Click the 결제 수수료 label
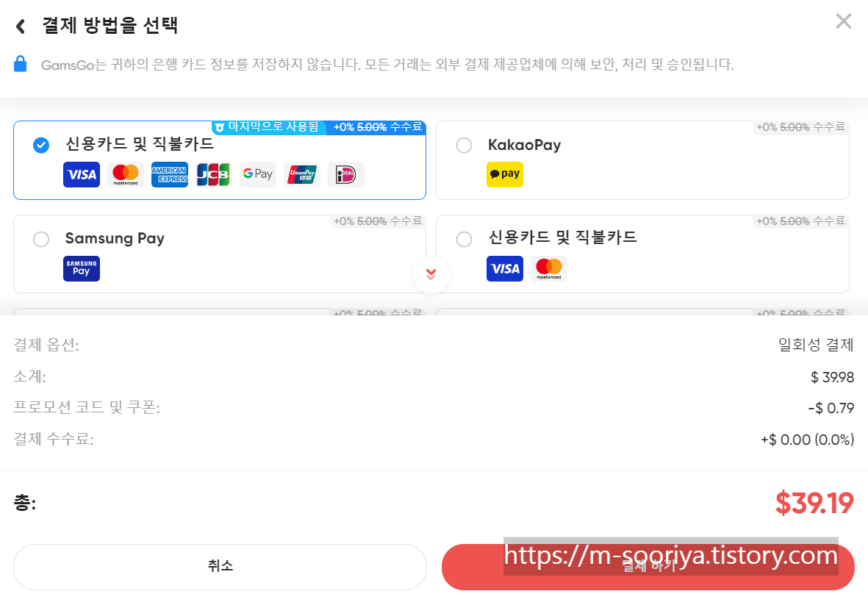 point(54,440)
